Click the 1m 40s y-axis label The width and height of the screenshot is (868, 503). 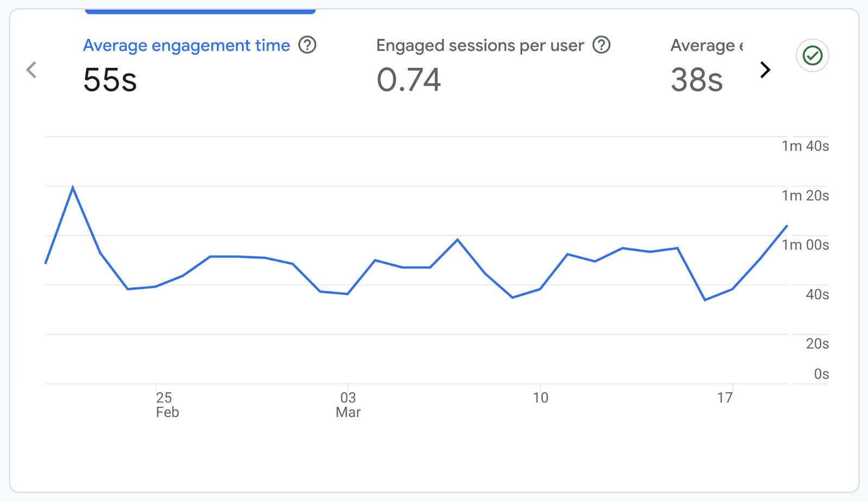(805, 145)
